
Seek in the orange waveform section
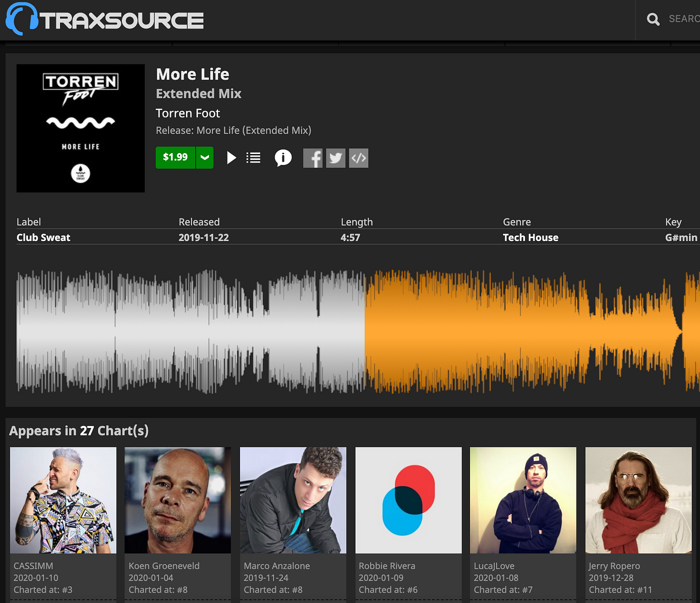[x=532, y=331]
